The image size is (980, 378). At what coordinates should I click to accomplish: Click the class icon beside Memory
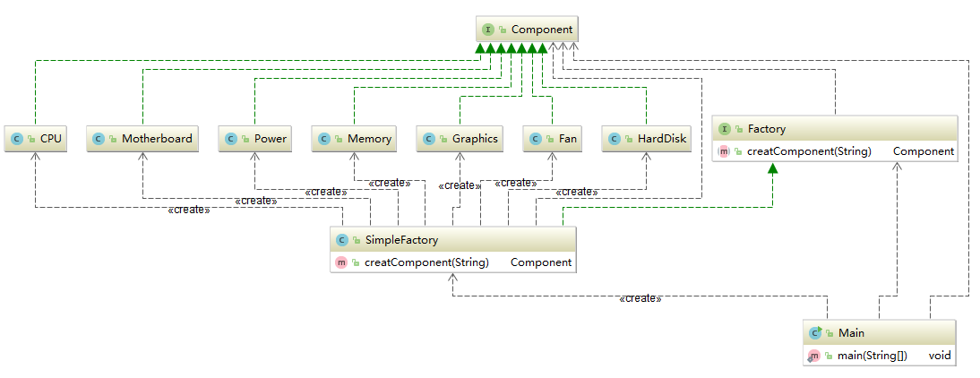[x=323, y=139]
